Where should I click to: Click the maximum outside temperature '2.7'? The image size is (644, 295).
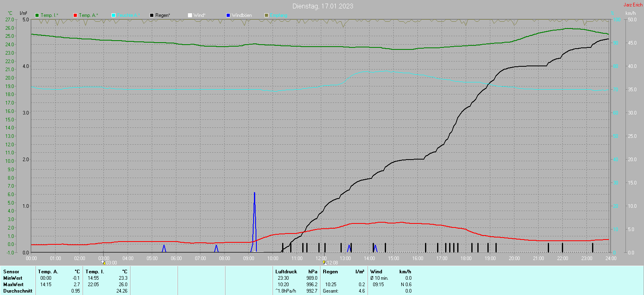pos(77,285)
